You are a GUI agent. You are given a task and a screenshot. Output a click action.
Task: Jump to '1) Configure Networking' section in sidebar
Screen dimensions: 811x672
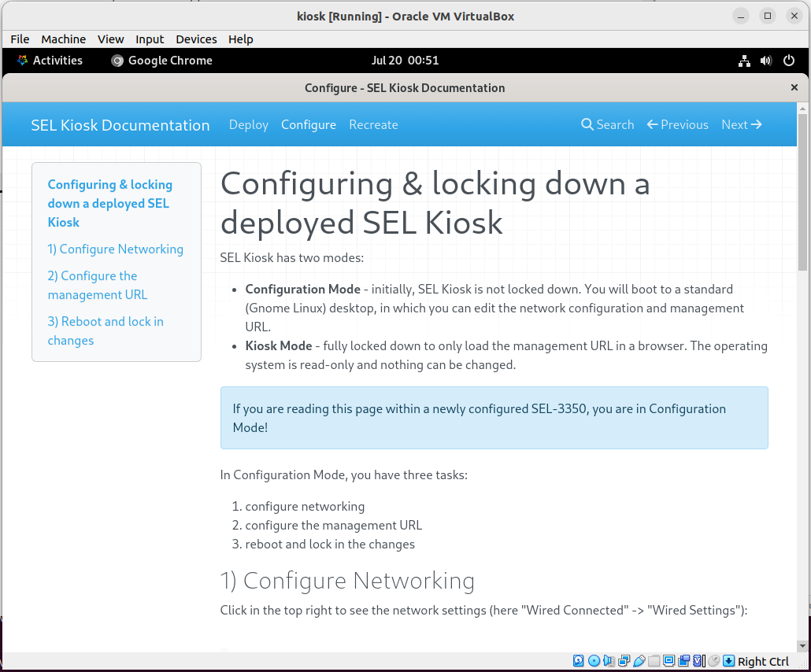pyautogui.click(x=115, y=249)
